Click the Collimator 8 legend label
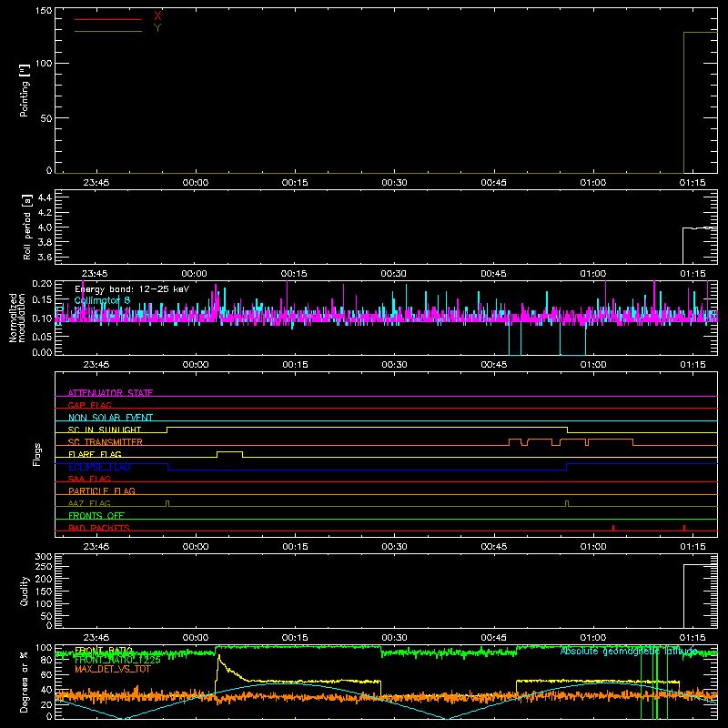The width and height of the screenshot is (728, 728). pyautogui.click(x=102, y=300)
